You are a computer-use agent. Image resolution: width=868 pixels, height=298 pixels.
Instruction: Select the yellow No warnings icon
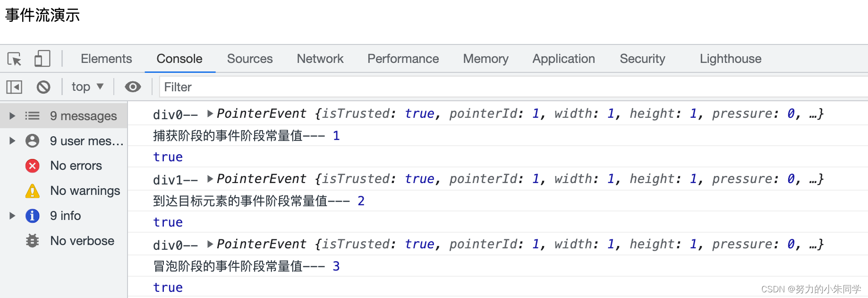click(32, 191)
